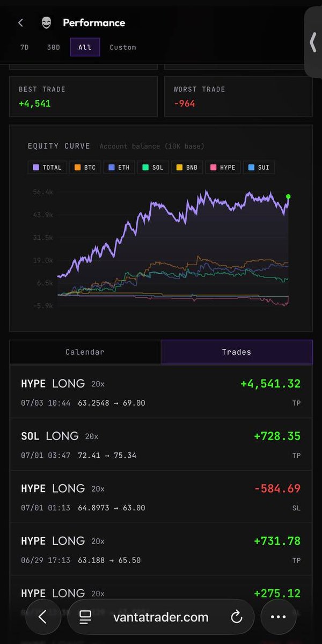Switch to the Trades tab
322x644 pixels.
tap(237, 352)
